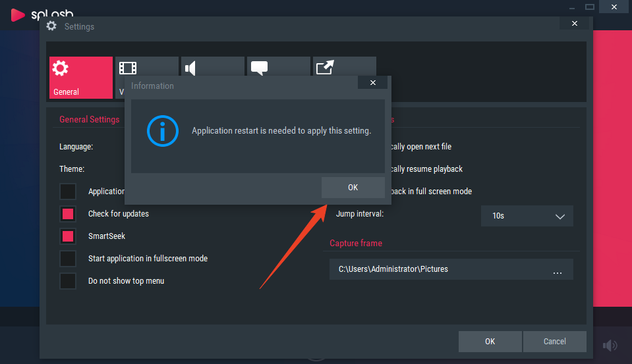Select the General settings tab

[x=81, y=78]
